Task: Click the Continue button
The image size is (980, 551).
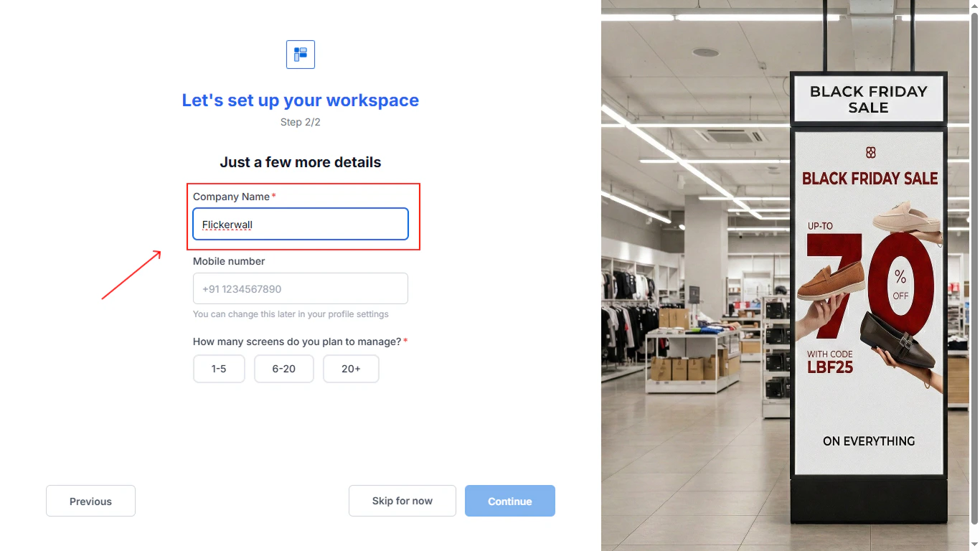Action: (510, 501)
